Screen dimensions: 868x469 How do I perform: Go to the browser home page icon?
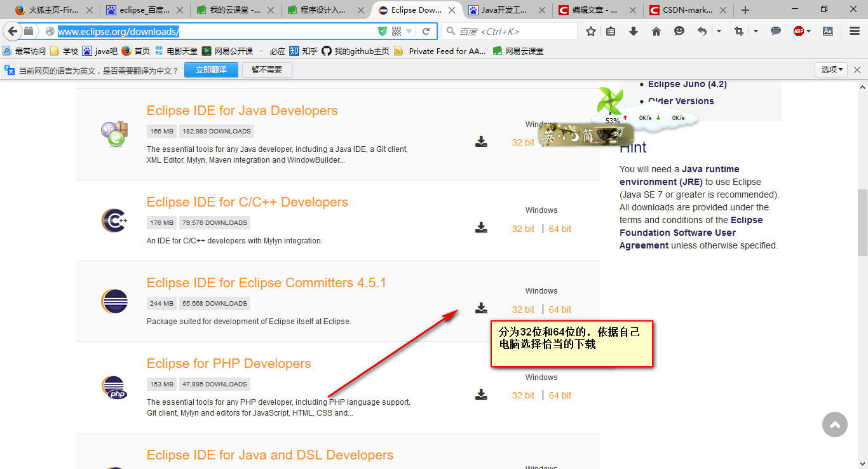click(x=656, y=31)
